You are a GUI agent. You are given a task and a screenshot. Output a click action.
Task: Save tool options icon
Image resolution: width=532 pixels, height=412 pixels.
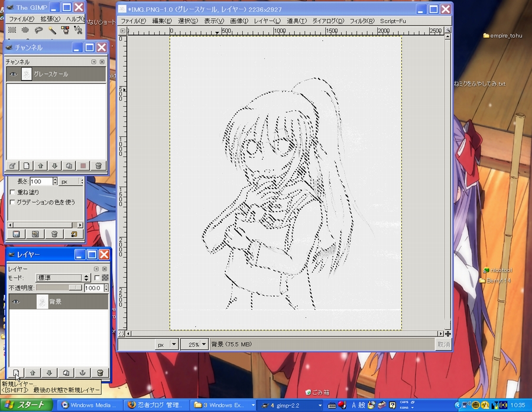pyautogui.click(x=17, y=234)
